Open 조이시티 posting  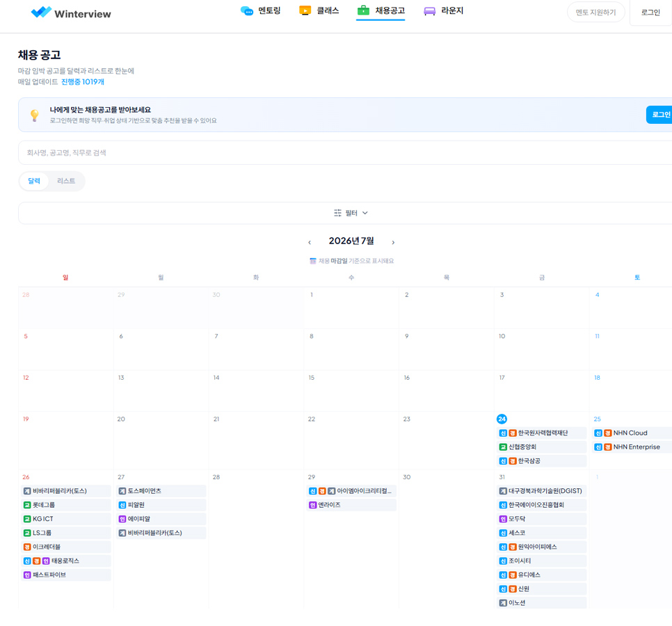coord(541,561)
